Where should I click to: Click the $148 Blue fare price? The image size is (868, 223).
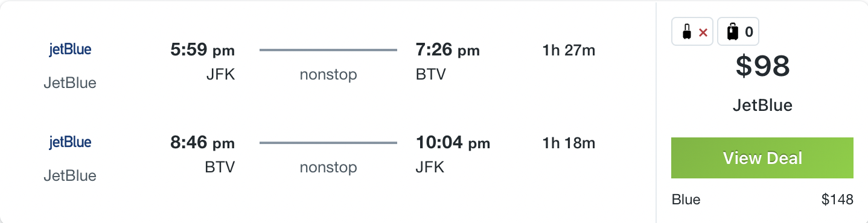[x=837, y=199]
